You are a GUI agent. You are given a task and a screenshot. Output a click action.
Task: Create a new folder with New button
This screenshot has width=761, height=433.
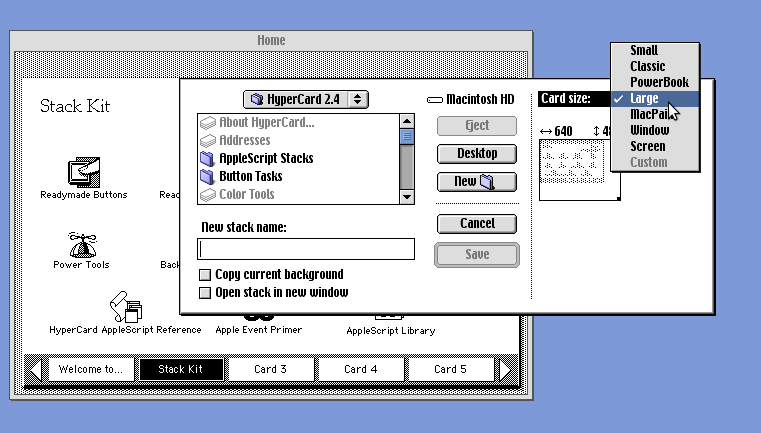click(477, 182)
